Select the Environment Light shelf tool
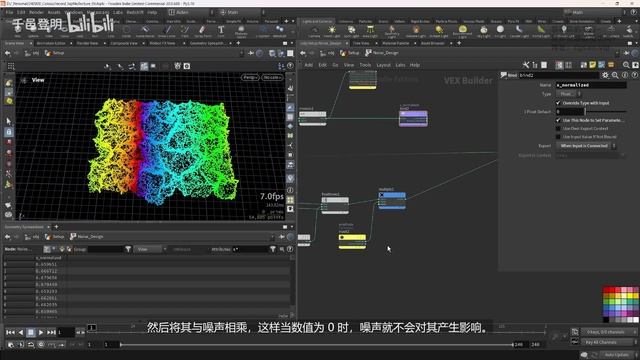Screen dimensions: 640x360 [x=462, y=31]
